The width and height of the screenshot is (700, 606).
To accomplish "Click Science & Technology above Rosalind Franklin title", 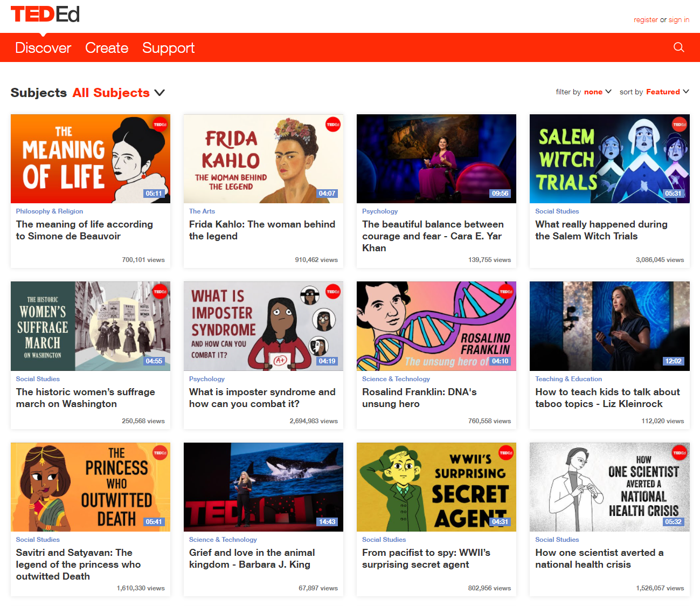I will coord(396,379).
